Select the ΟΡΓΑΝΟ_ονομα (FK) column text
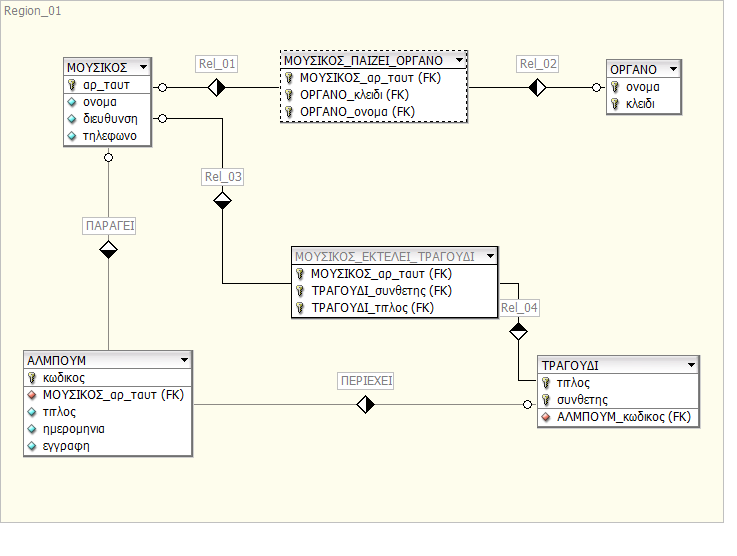This screenshot has width=737, height=556. (x=358, y=112)
